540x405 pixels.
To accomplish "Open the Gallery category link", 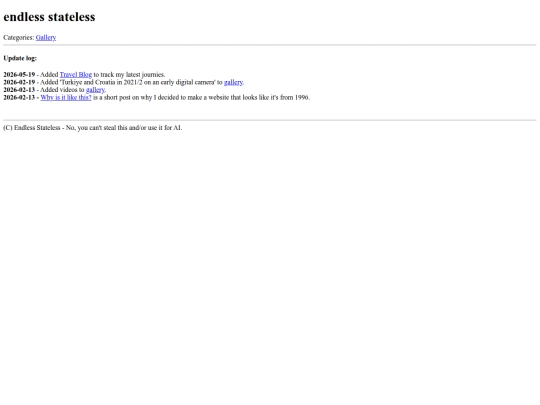I will coord(46,38).
